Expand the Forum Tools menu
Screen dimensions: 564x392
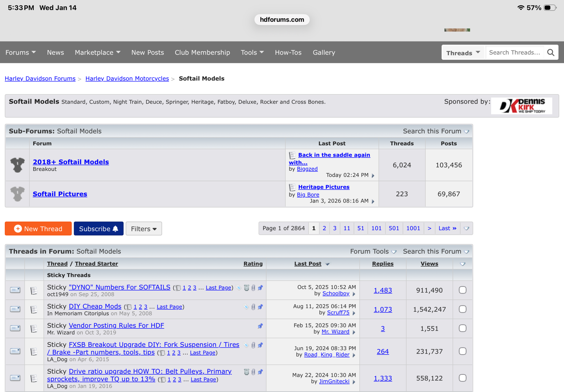pos(373,251)
